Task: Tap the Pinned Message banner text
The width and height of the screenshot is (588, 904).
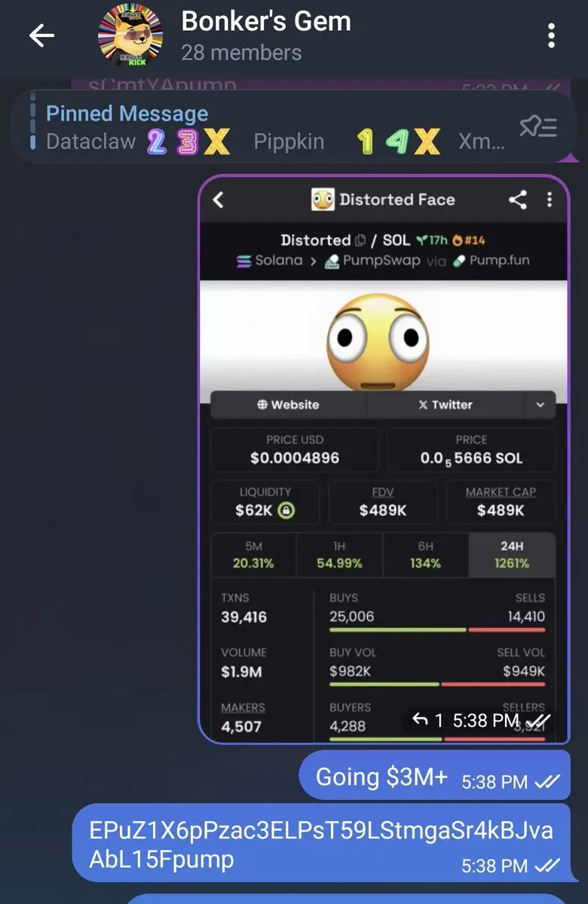Action: coord(127,114)
